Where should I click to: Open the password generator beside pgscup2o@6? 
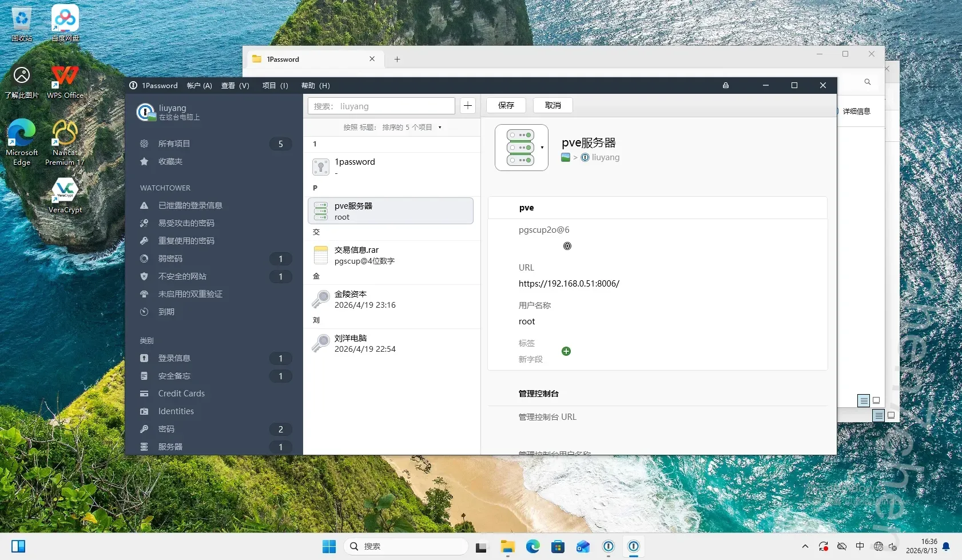point(567,246)
